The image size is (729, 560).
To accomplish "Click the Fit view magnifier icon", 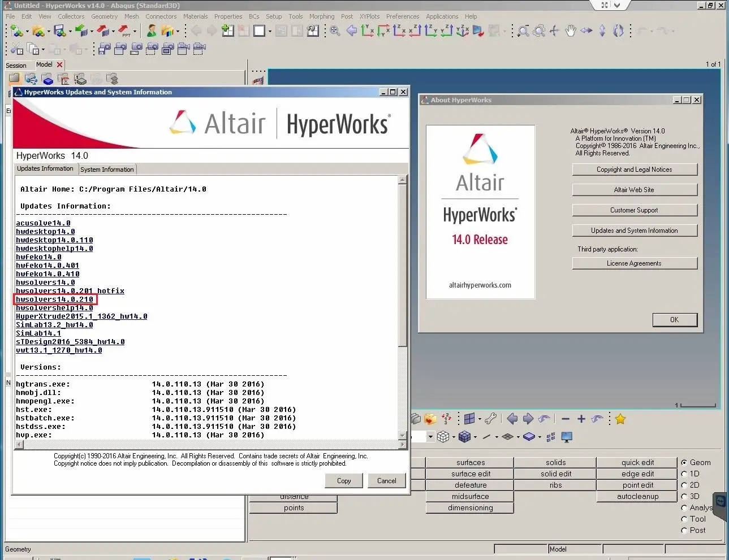I will [x=335, y=31].
